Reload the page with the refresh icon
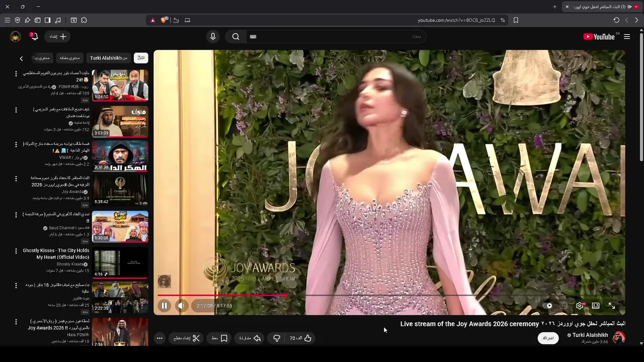The width and height of the screenshot is (644, 362). (x=616, y=20)
